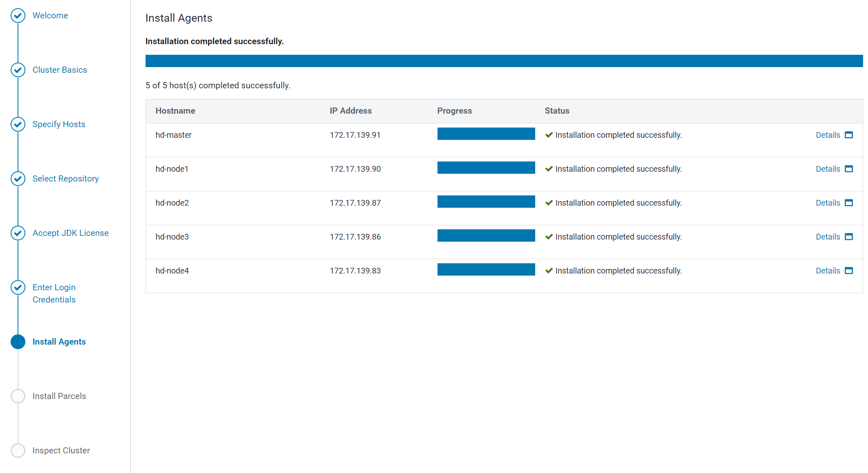Select the Inspect Cluster step
Viewport: 868px width, 473px height.
(x=61, y=451)
